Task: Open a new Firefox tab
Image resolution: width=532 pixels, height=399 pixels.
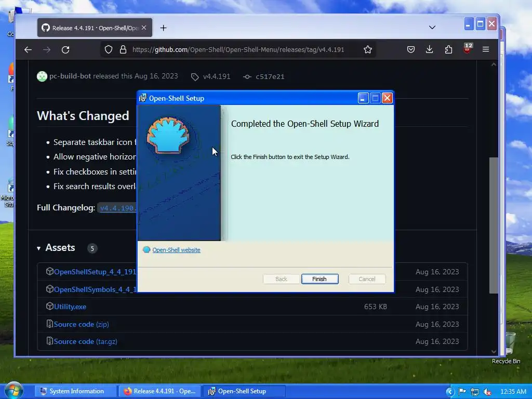Action: tap(163, 28)
